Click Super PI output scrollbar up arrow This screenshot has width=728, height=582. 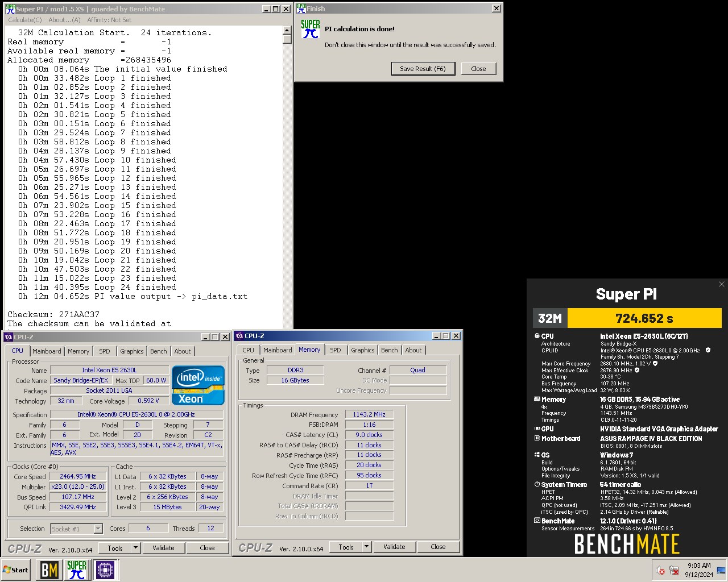click(x=287, y=31)
